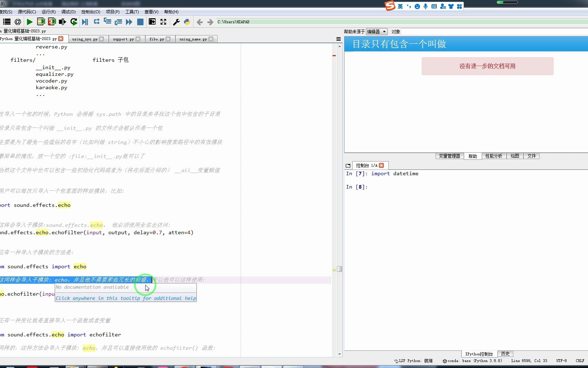Execute current line debug step icon
This screenshot has height=368, width=588.
coord(96,22)
